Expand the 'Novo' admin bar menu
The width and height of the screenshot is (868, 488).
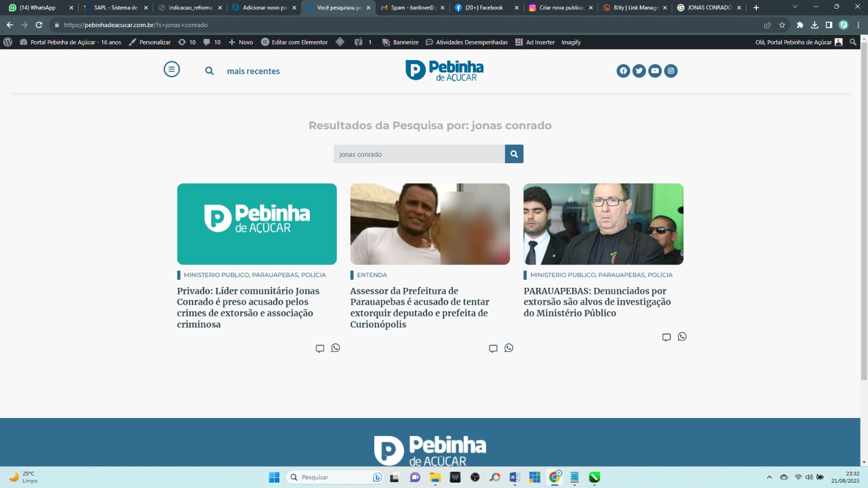[241, 42]
